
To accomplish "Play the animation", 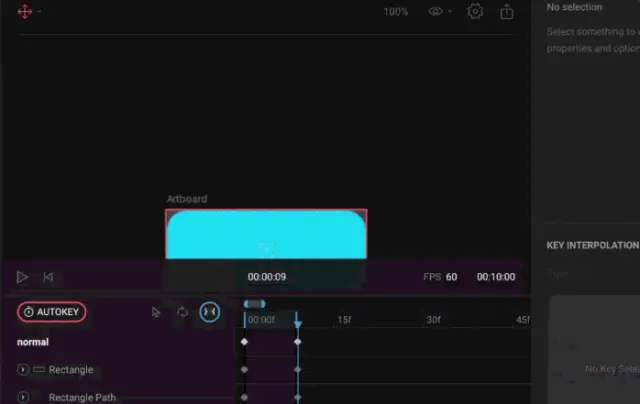I will 22,277.
